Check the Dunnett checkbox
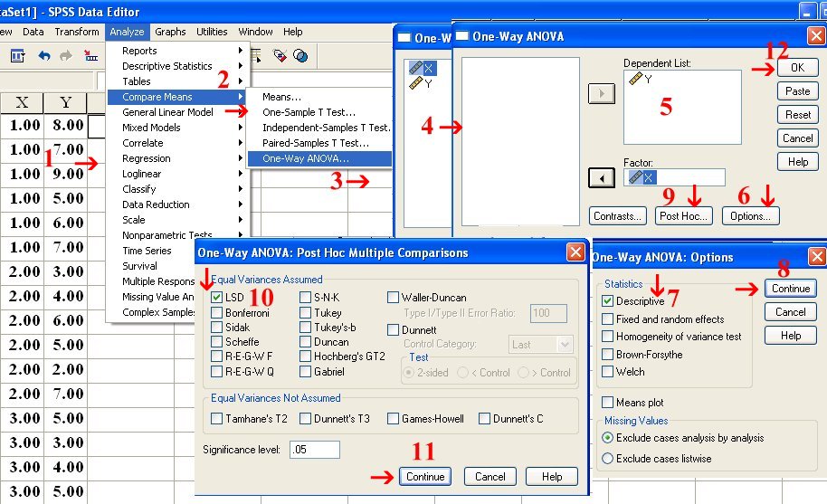 click(393, 330)
